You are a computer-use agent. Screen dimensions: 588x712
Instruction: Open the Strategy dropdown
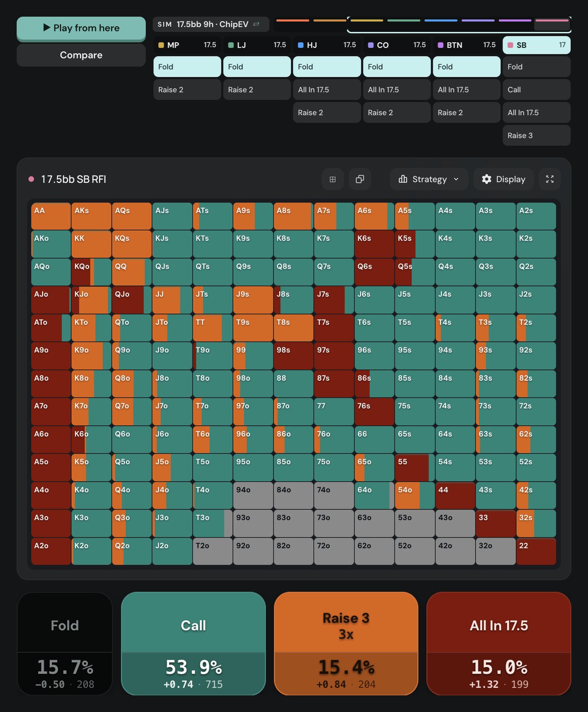point(429,179)
